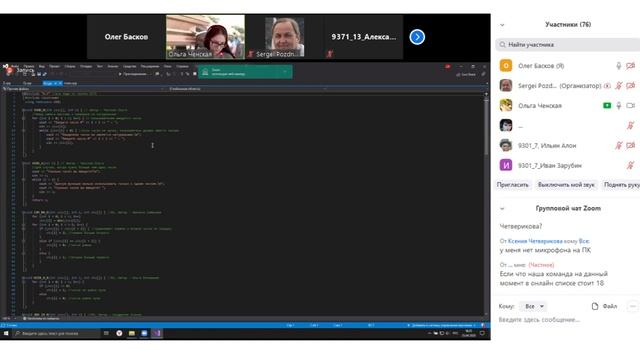Open the chat more options ellipsis

tap(633, 307)
